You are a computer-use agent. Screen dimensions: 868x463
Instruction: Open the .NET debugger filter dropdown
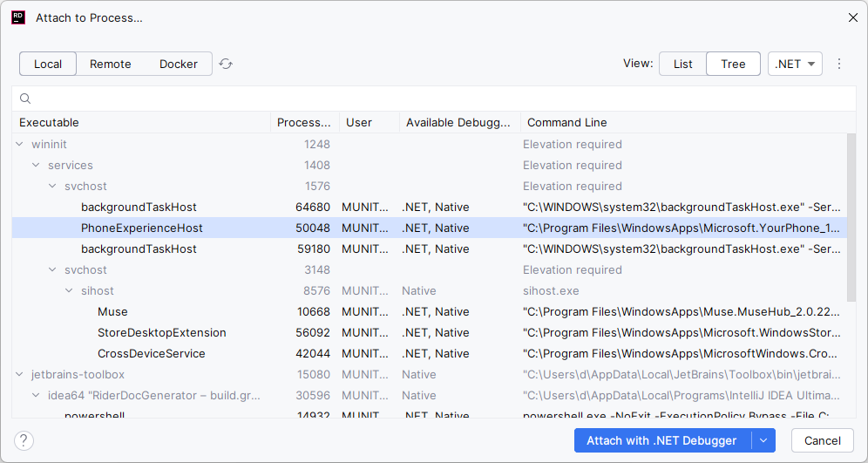(x=795, y=64)
